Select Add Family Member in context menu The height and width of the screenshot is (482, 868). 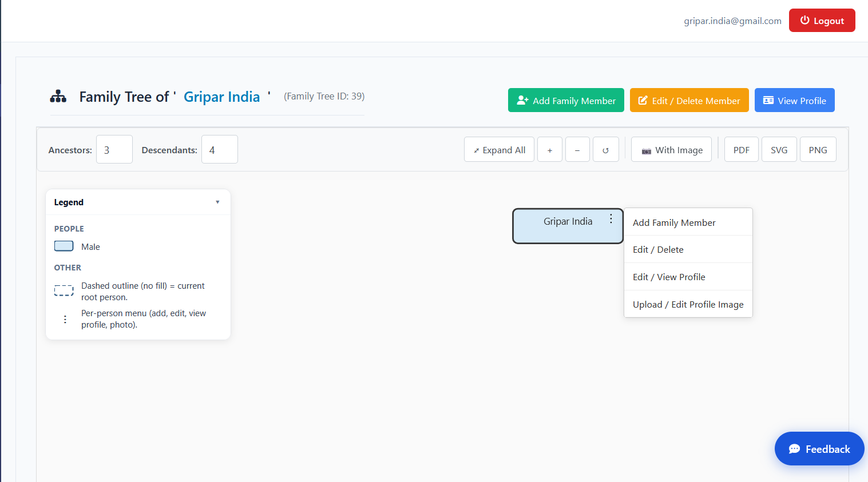point(688,222)
